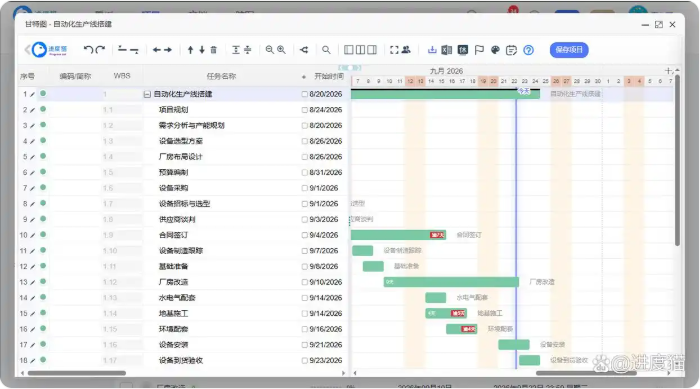Select the 需求分析与产能规划 task name
The width and height of the screenshot is (700, 389).
tap(192, 125)
